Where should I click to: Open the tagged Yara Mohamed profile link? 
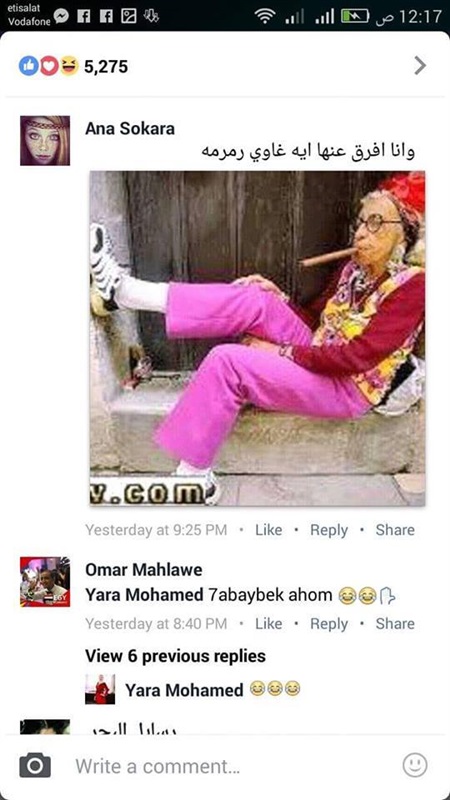pos(144,595)
